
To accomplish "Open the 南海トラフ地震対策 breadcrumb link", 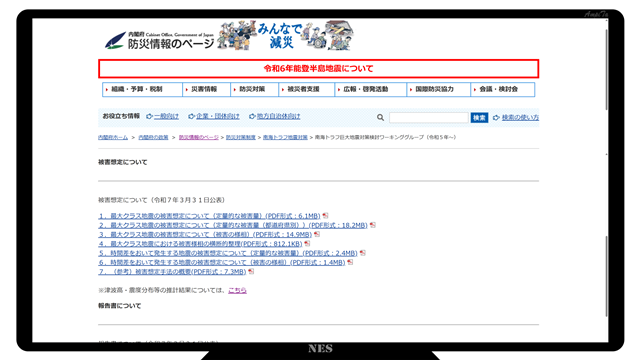I will pyautogui.click(x=285, y=138).
